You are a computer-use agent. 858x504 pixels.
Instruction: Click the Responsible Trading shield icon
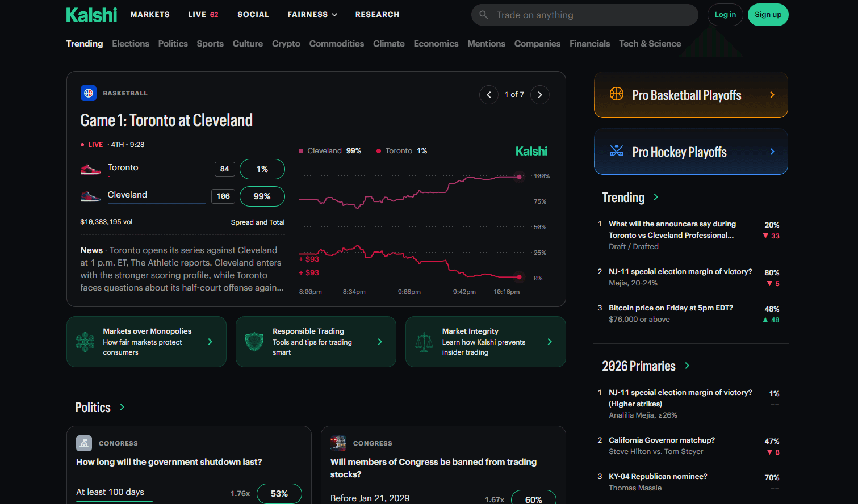[x=254, y=342]
